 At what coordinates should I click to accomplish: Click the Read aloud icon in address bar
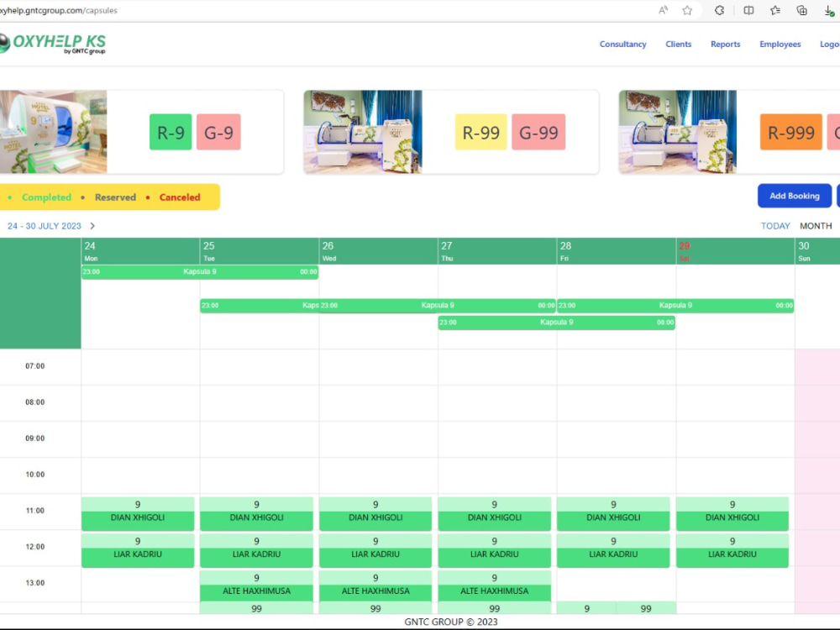(664, 10)
